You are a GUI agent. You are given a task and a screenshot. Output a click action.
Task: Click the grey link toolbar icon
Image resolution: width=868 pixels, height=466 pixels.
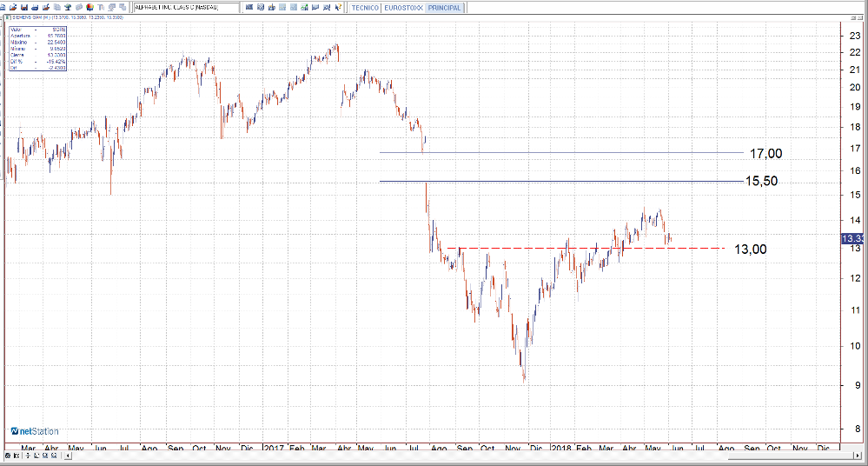[x=78, y=7]
